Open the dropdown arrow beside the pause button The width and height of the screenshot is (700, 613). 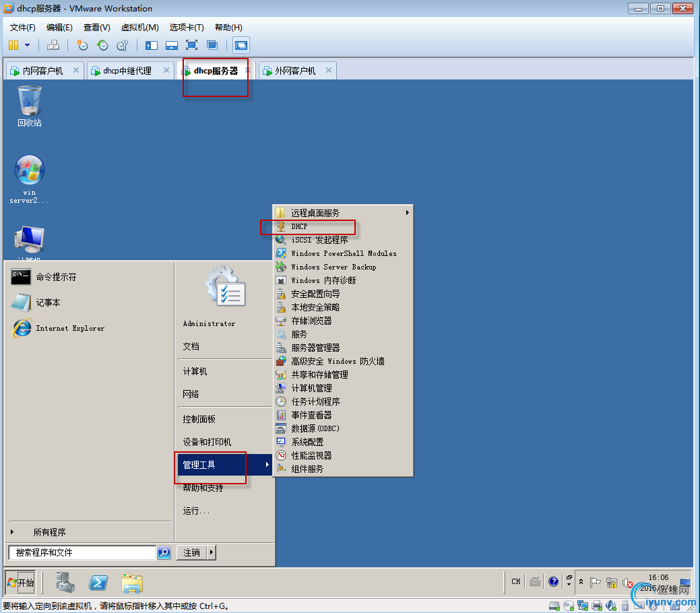click(27, 45)
